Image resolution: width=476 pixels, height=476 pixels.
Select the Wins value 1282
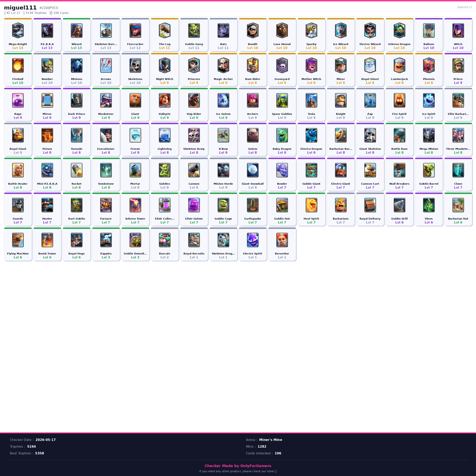click(262, 446)
